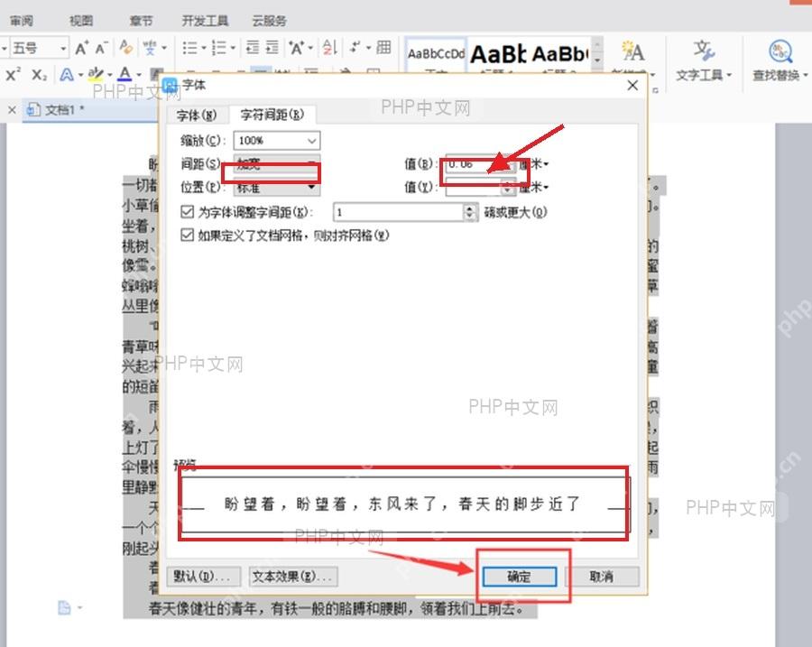Toggle the 如果定义了文档网格 checkbox
812x647 pixels.
click(187, 236)
